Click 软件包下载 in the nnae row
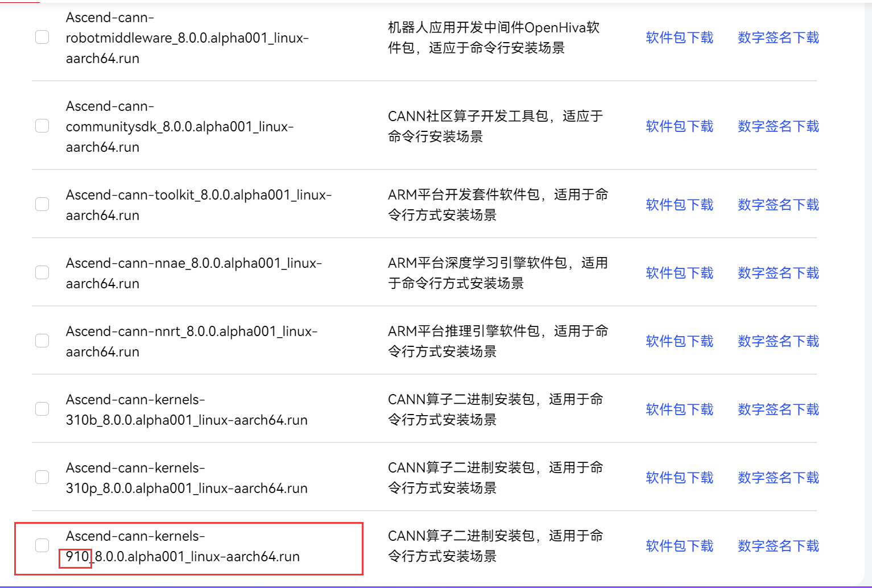Image resolution: width=872 pixels, height=588 pixels. point(680,273)
